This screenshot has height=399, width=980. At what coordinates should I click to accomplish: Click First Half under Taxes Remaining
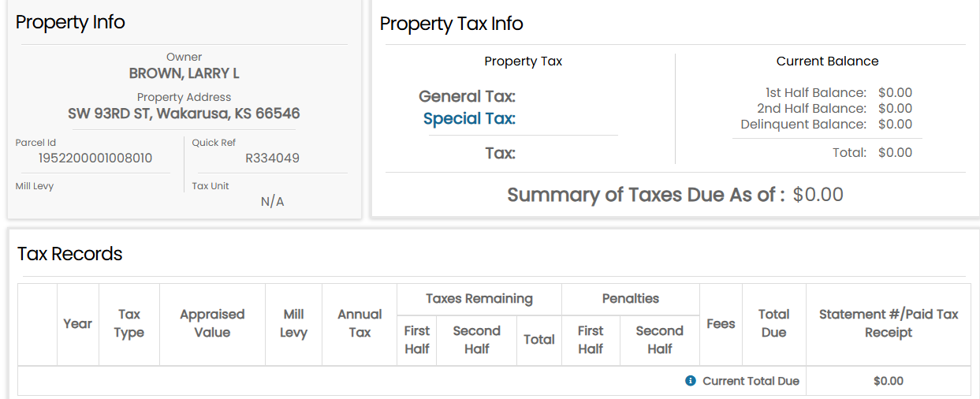417,340
